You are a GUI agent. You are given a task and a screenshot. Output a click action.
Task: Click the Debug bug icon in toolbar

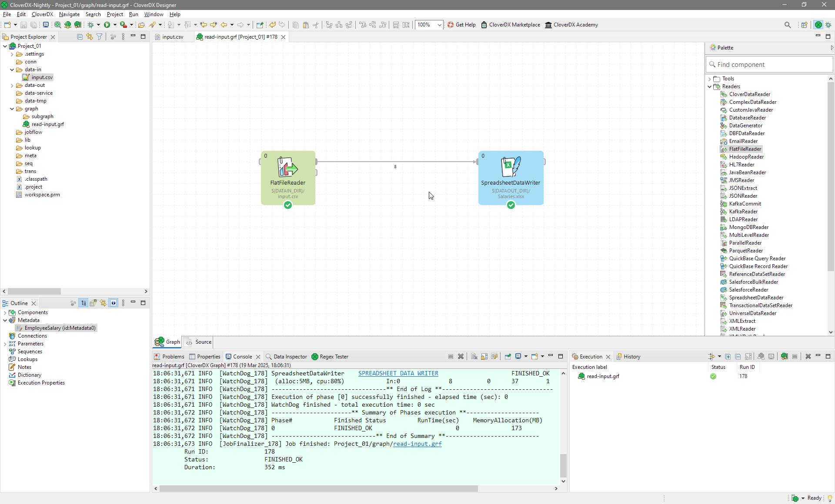[x=90, y=25]
